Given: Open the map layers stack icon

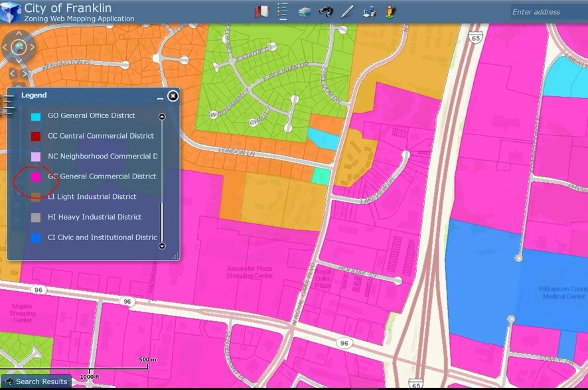Looking at the screenshot, I should click(x=304, y=12).
